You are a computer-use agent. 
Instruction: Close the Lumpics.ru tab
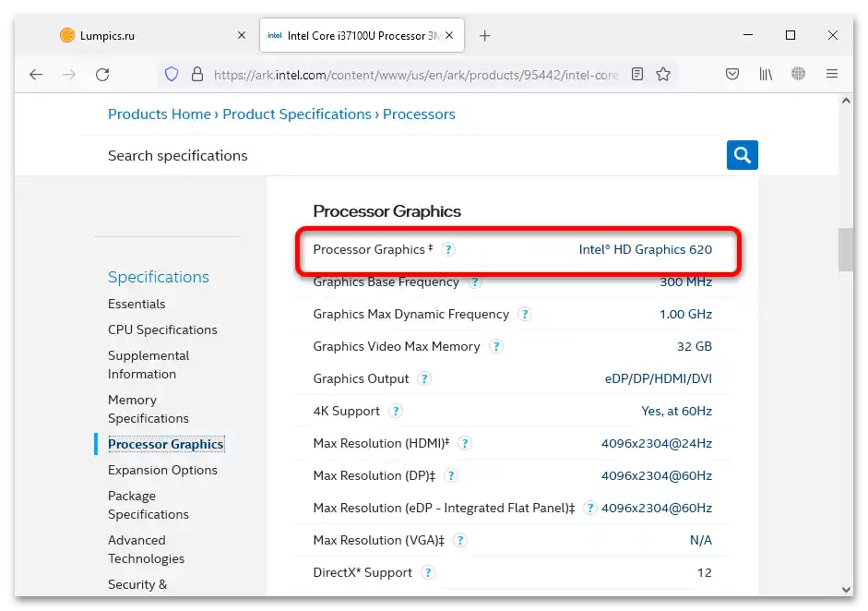tap(242, 35)
